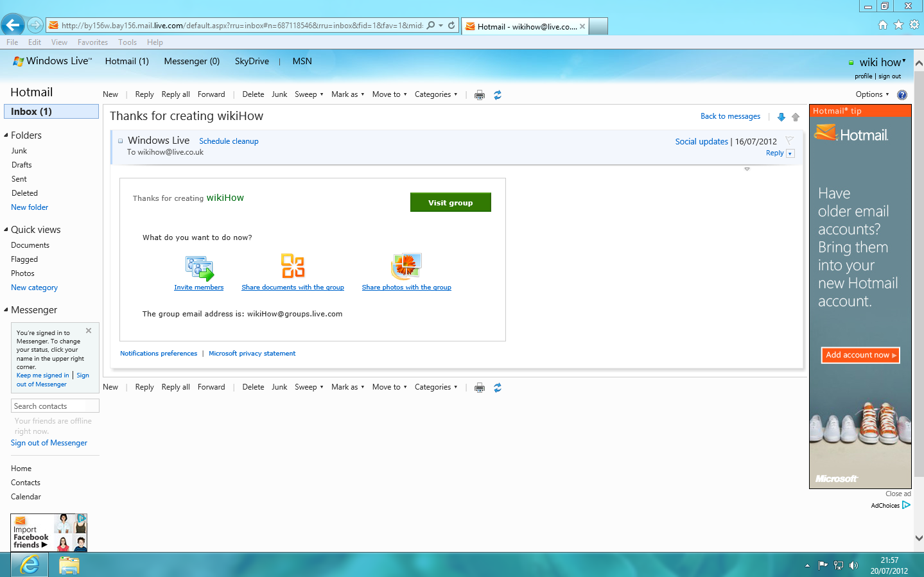This screenshot has width=924, height=577.
Task: Refresh the page via address bar icon
Action: coord(451,26)
